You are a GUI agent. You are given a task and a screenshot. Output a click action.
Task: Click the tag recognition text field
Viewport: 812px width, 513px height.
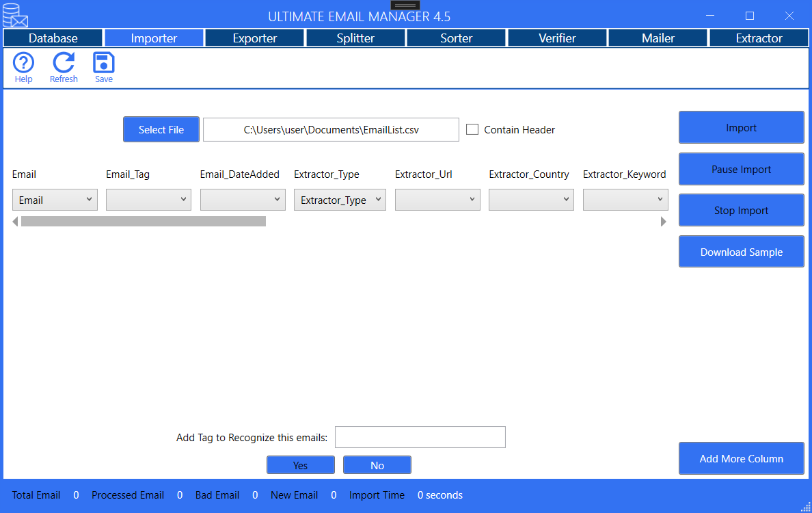pos(420,437)
